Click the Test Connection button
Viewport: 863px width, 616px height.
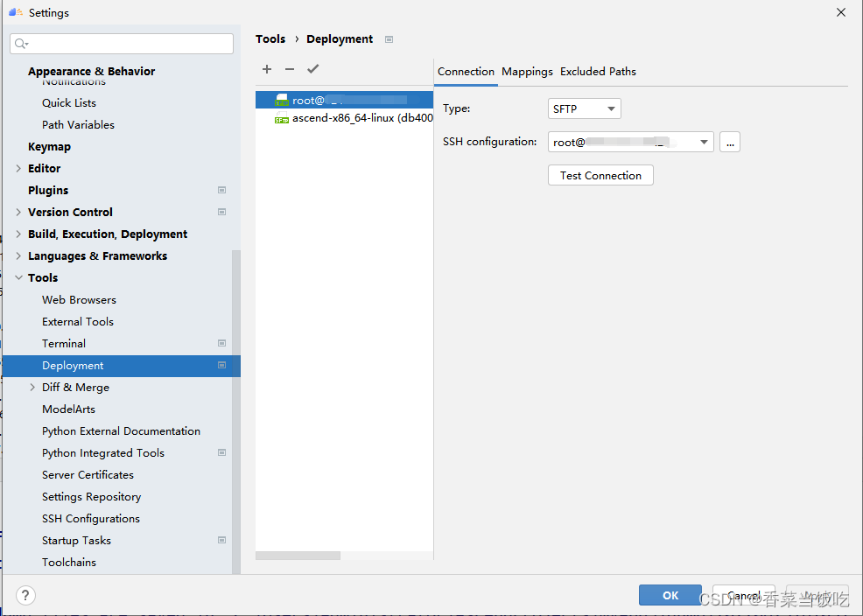click(600, 176)
